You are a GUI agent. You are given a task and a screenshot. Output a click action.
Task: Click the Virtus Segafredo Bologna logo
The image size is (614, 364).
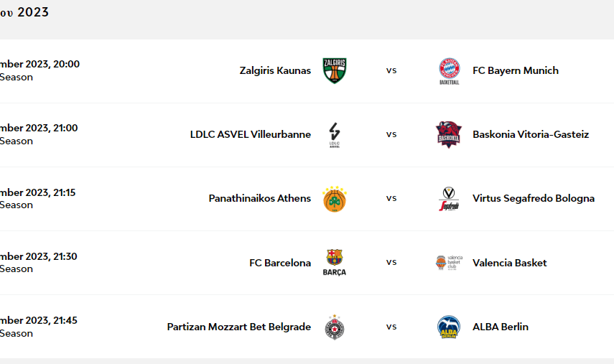tap(450, 198)
